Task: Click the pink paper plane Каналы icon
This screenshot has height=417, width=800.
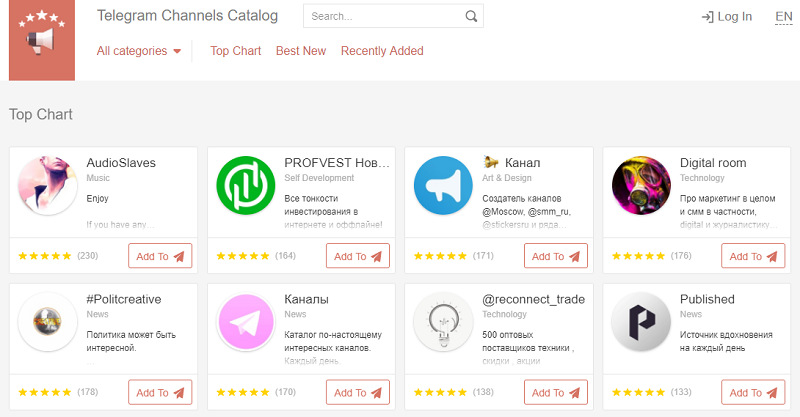Action: tap(246, 322)
